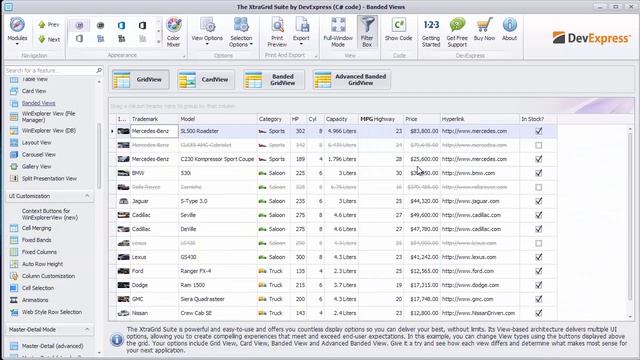Open View Options in the ribbon
Viewport: 640px width, 360px height.
tap(207, 32)
